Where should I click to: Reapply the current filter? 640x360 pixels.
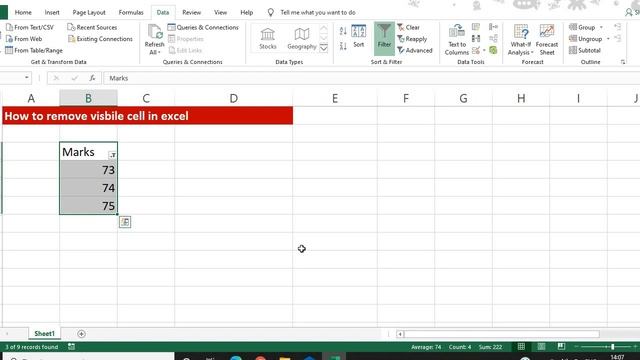coord(412,39)
